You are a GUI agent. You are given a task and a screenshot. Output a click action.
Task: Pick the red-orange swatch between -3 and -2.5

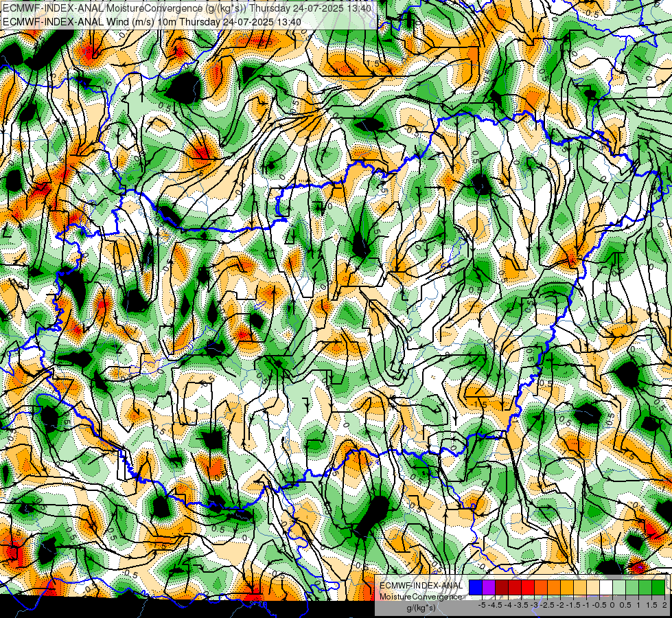pos(541,588)
